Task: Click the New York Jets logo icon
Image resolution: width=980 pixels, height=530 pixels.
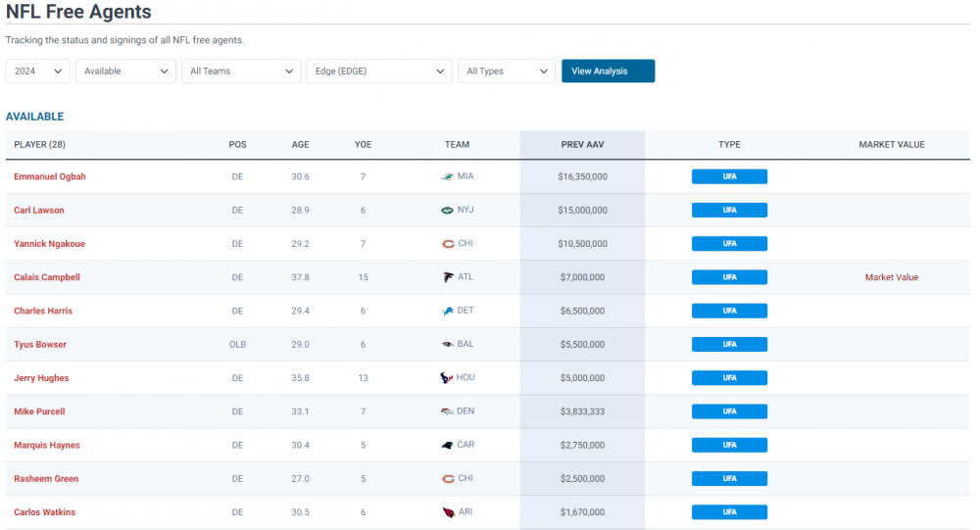Action: point(448,211)
